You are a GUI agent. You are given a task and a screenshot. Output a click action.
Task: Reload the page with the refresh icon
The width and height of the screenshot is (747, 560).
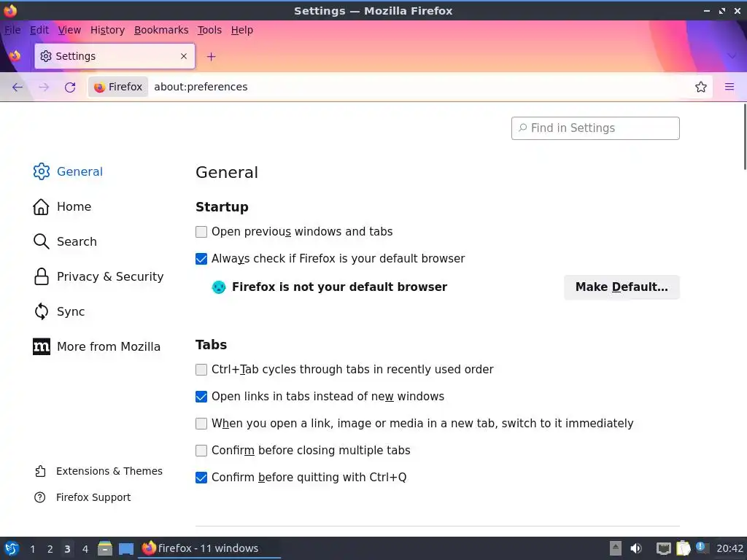pyautogui.click(x=70, y=87)
